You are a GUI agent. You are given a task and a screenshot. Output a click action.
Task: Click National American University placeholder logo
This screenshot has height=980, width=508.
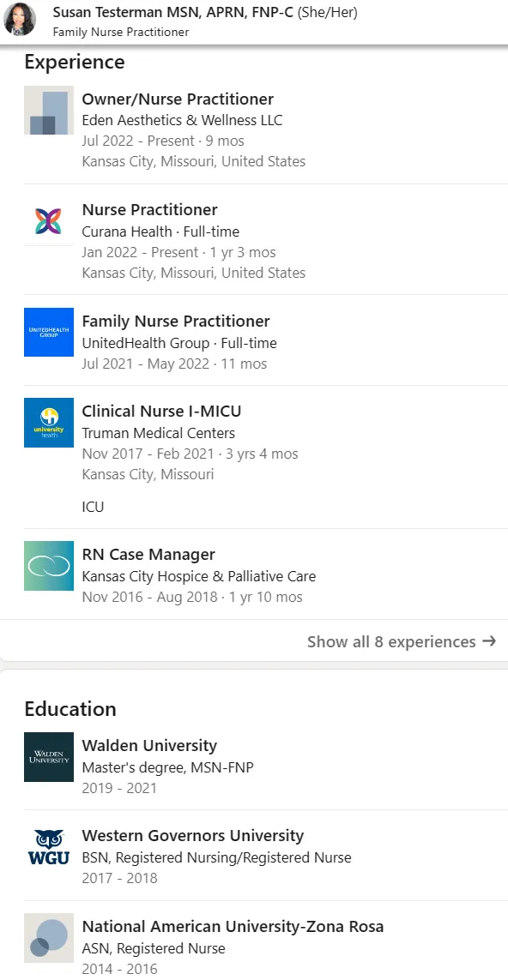(x=49, y=937)
